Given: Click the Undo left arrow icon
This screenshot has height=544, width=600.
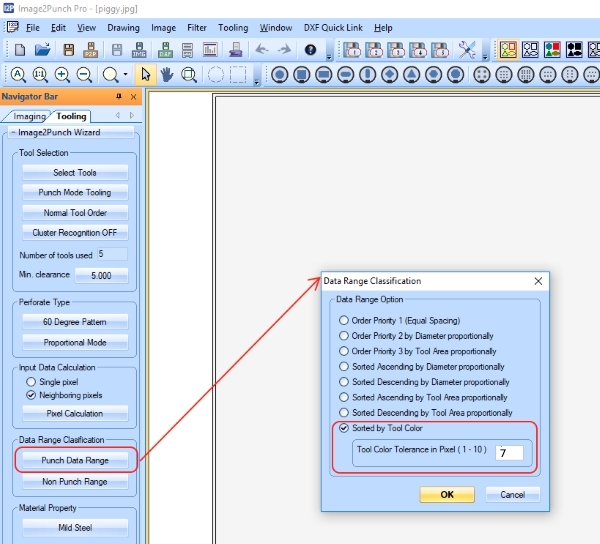Looking at the screenshot, I should click(262, 49).
